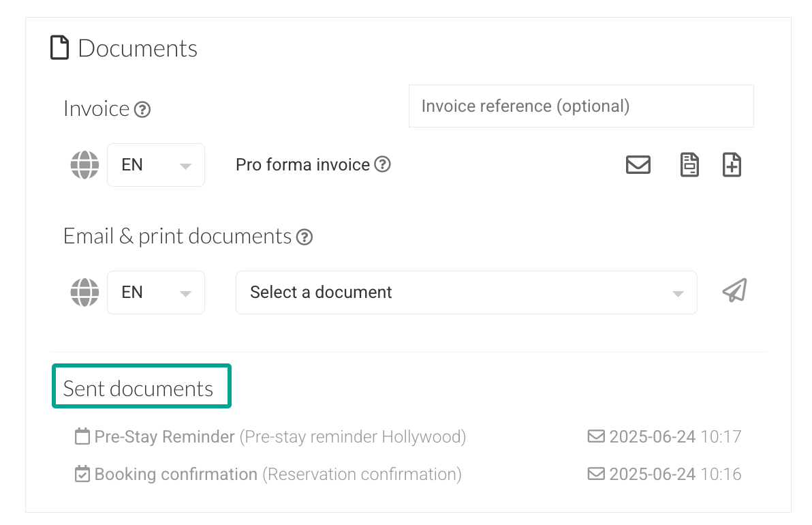Click the email invoice envelope icon

[x=638, y=165]
